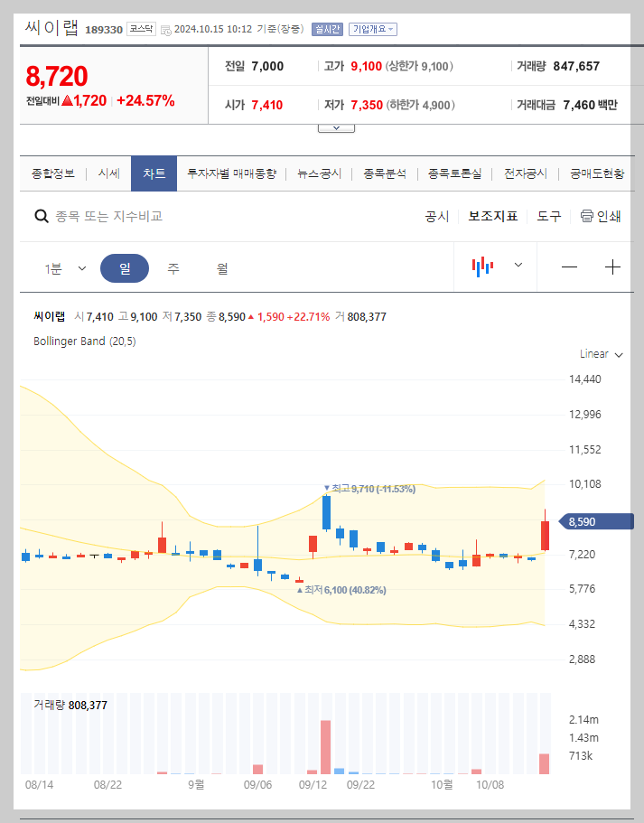This screenshot has height=823, width=644.
Task: Click the 코스닥 market badge
Action: [x=141, y=29]
